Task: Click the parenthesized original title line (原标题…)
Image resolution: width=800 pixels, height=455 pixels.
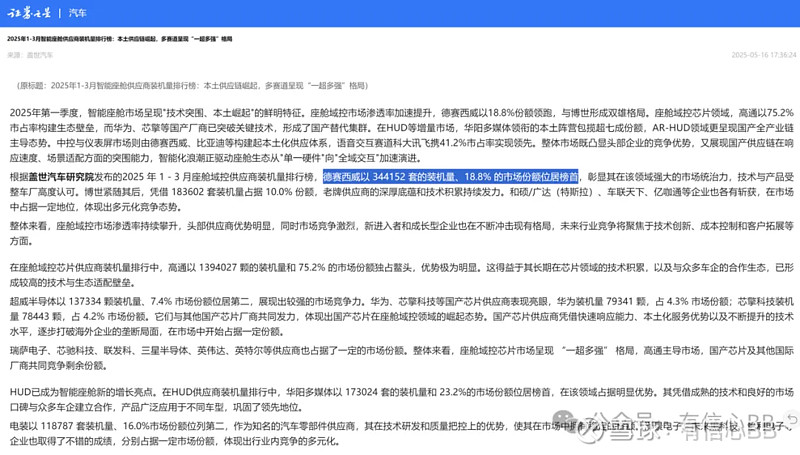Action: (192, 86)
